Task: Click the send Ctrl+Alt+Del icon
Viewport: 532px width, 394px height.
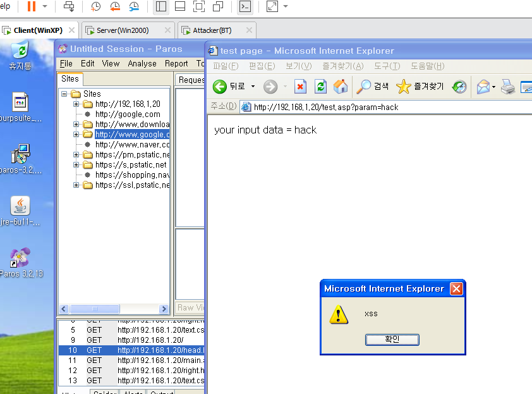Action: pos(69,6)
